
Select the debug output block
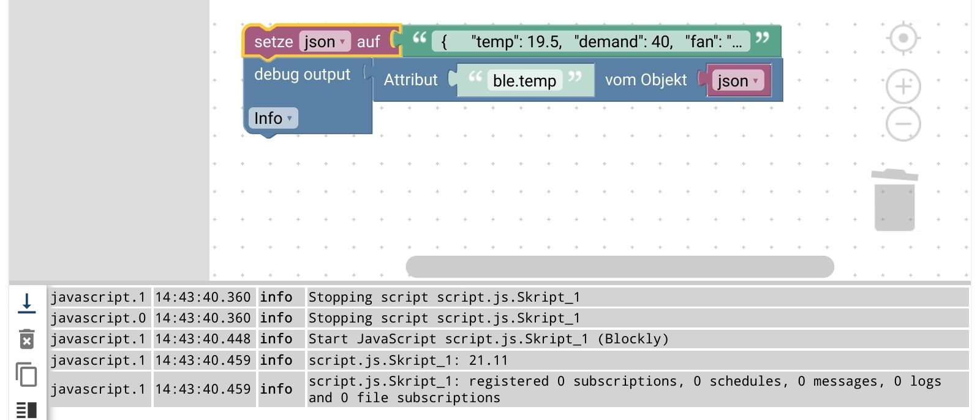pos(302,74)
